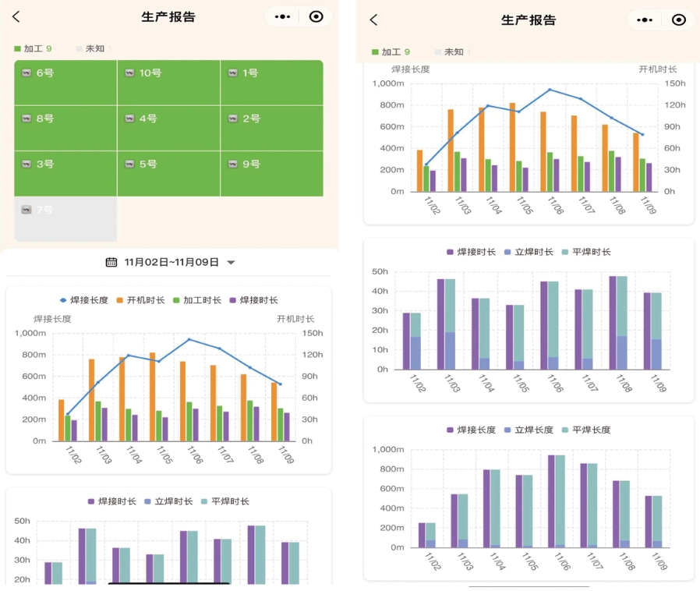Screen dimensions: 700x591
Task: Toggle the 立焊长度 legend item
Action: coord(527,430)
